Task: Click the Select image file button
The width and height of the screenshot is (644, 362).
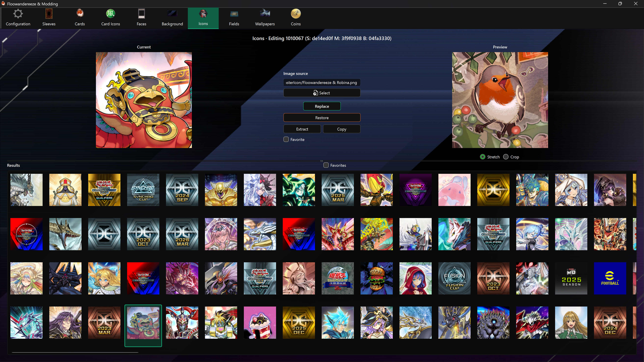Action: tap(322, 93)
